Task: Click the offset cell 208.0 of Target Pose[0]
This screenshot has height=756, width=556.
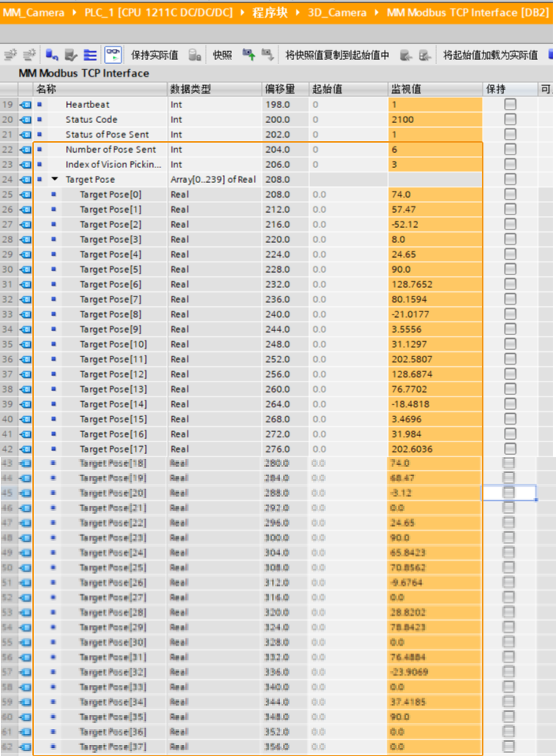Action: pyautogui.click(x=285, y=194)
